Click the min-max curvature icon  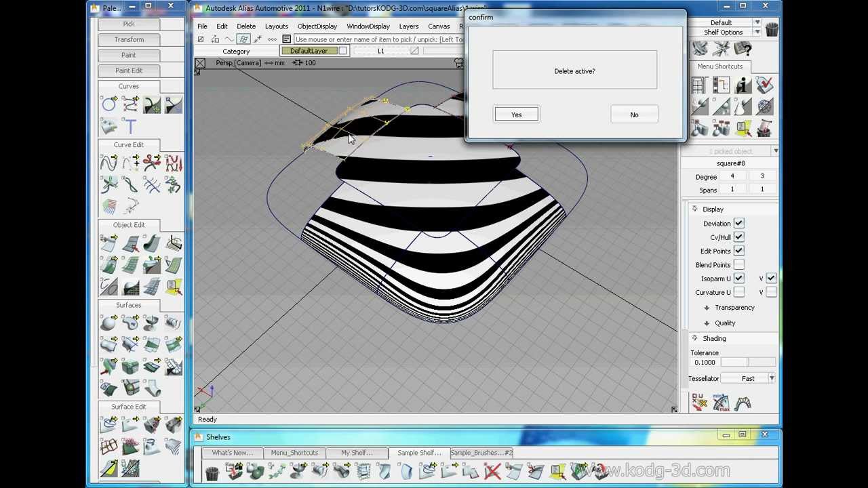click(x=721, y=403)
